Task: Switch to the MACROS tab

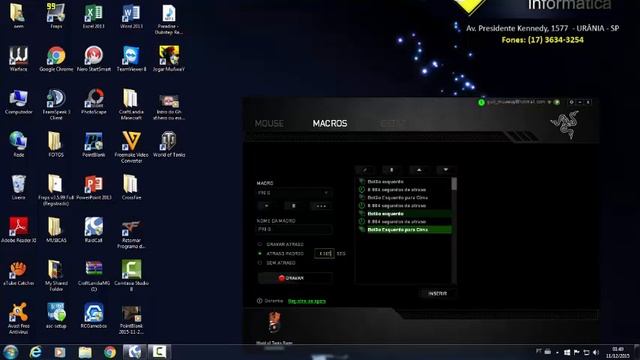Action: [x=330, y=123]
